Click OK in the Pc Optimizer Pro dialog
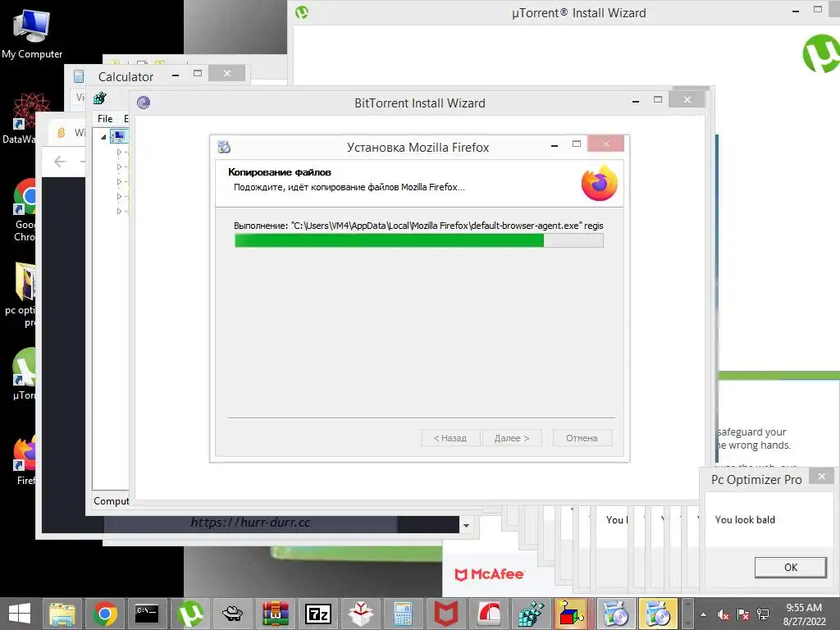 pos(790,568)
